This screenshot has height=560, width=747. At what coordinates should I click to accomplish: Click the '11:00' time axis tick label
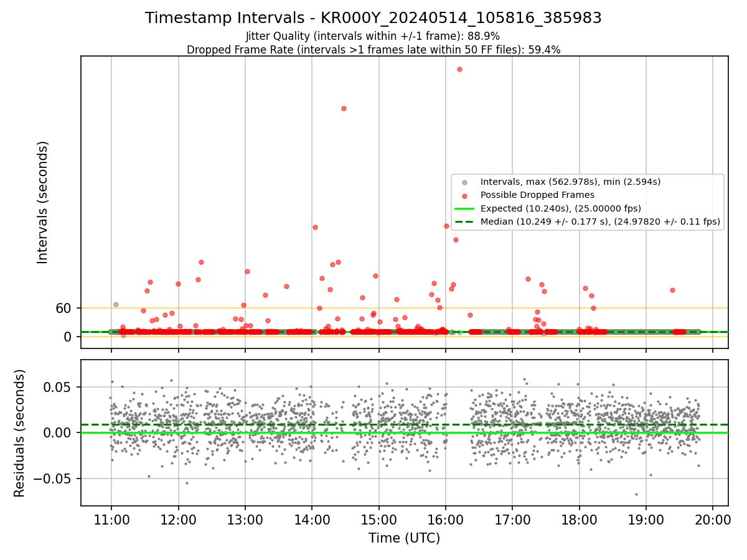click(x=111, y=520)
